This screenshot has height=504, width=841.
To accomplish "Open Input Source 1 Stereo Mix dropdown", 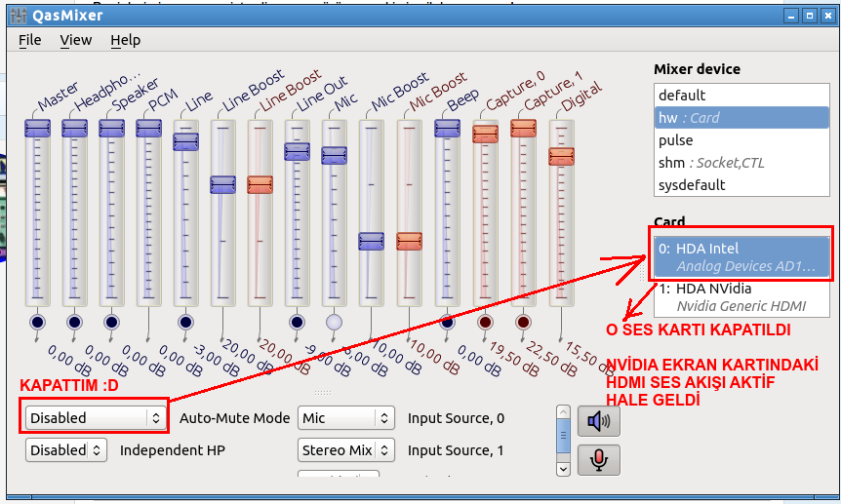I will pos(346,449).
